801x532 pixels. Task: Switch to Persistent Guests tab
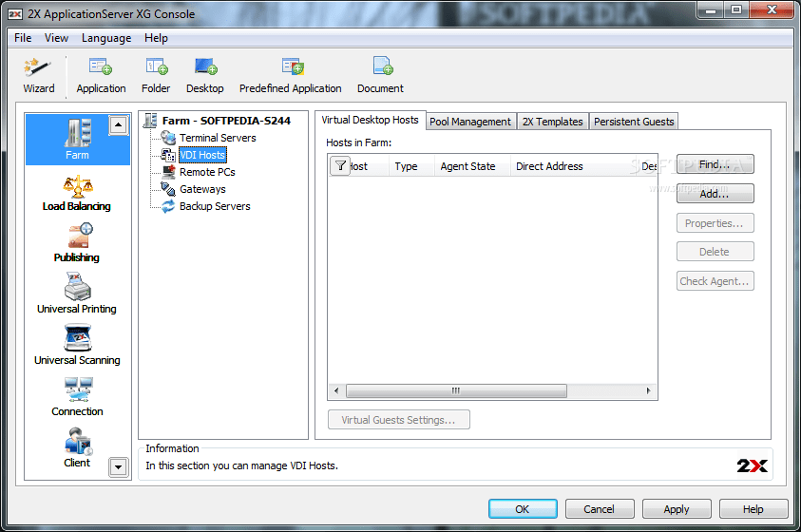pyautogui.click(x=634, y=122)
